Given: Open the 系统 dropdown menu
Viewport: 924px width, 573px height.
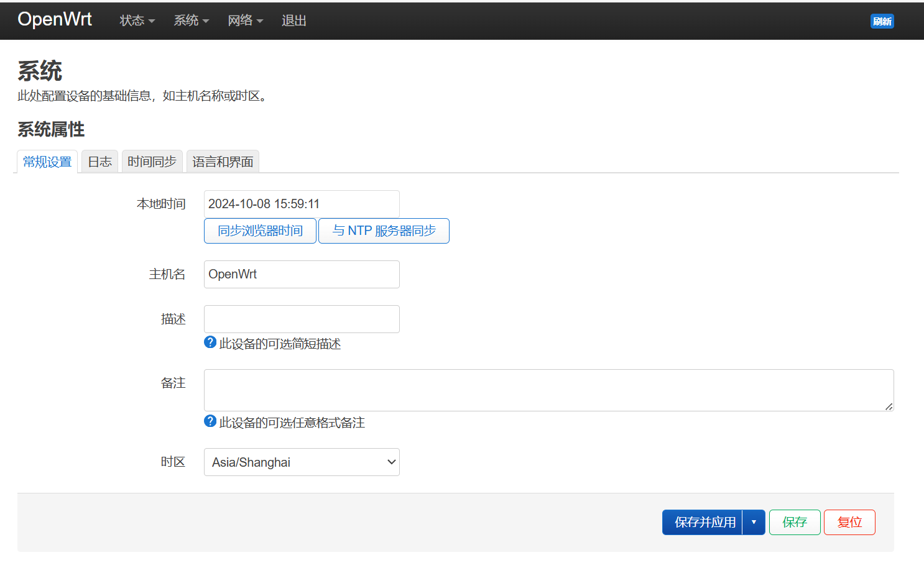Looking at the screenshot, I should click(192, 21).
